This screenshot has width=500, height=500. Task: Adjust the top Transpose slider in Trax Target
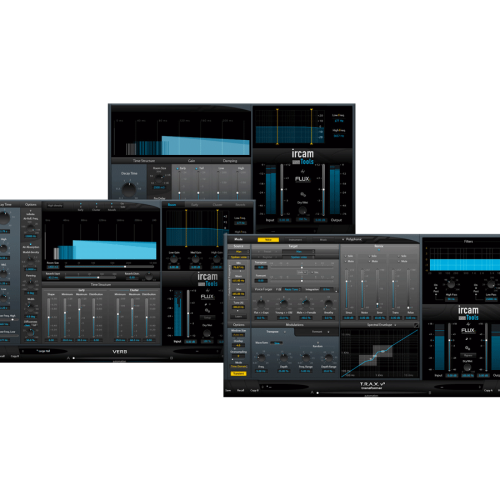tap(301, 267)
